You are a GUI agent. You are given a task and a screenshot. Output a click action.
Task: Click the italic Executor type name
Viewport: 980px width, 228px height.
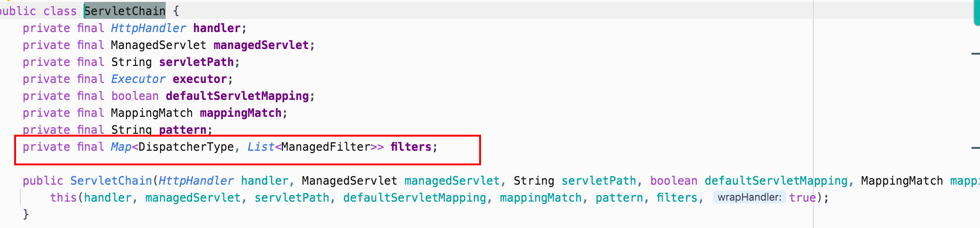[x=138, y=79]
